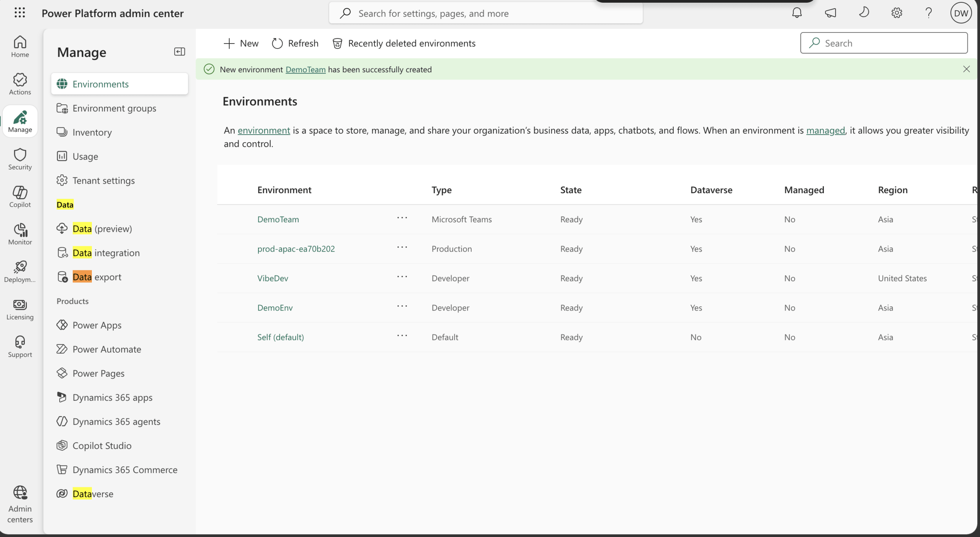The height and width of the screenshot is (537, 980).
Task: Open Monitor in left rail
Action: [x=20, y=234]
